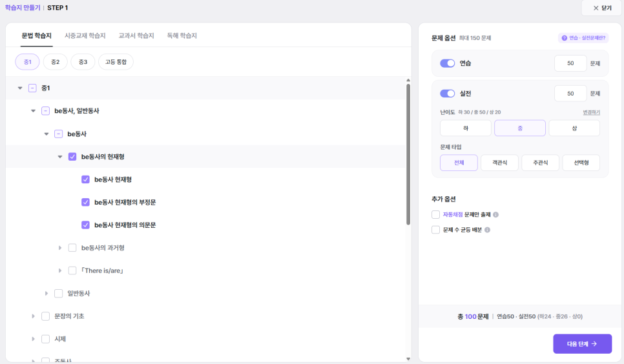Click the 총 100 문제 summary text

pos(473,317)
